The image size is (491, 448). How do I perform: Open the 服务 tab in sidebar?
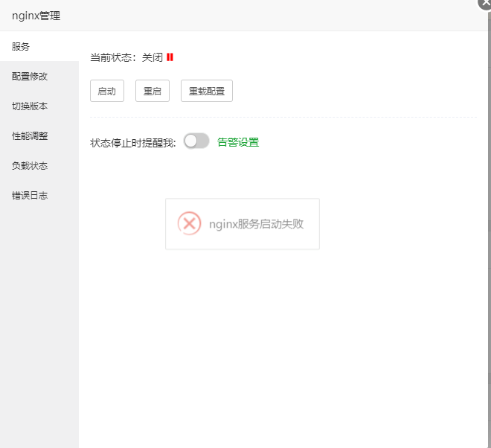tap(39, 46)
